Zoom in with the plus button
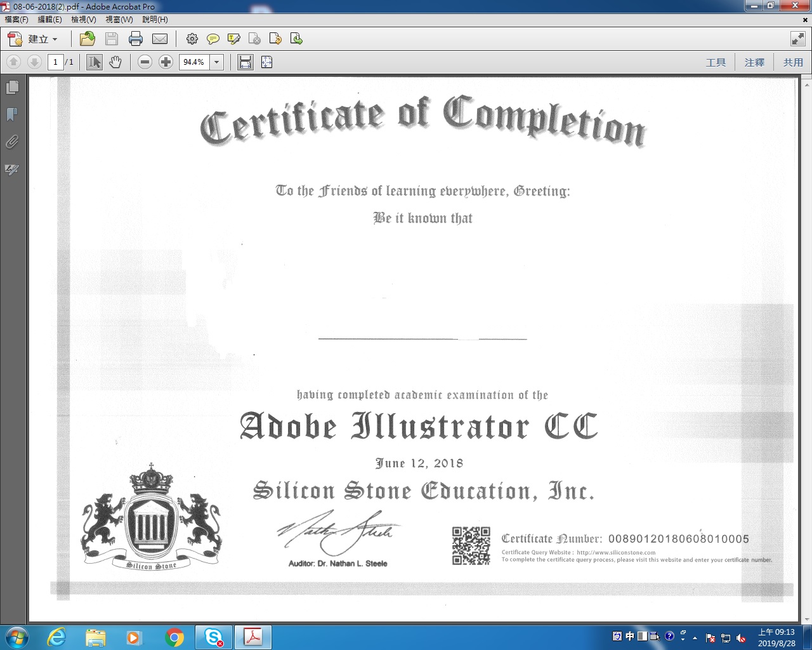This screenshot has height=650, width=812. tap(166, 62)
